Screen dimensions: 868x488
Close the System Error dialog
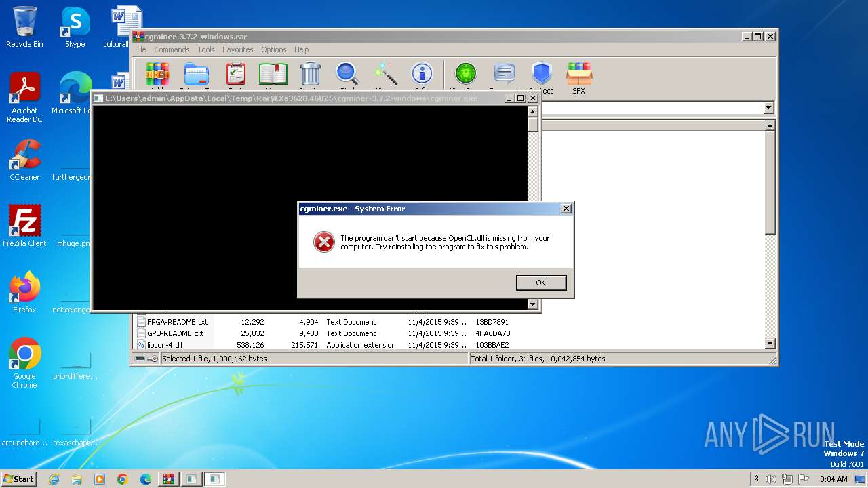tap(566, 209)
